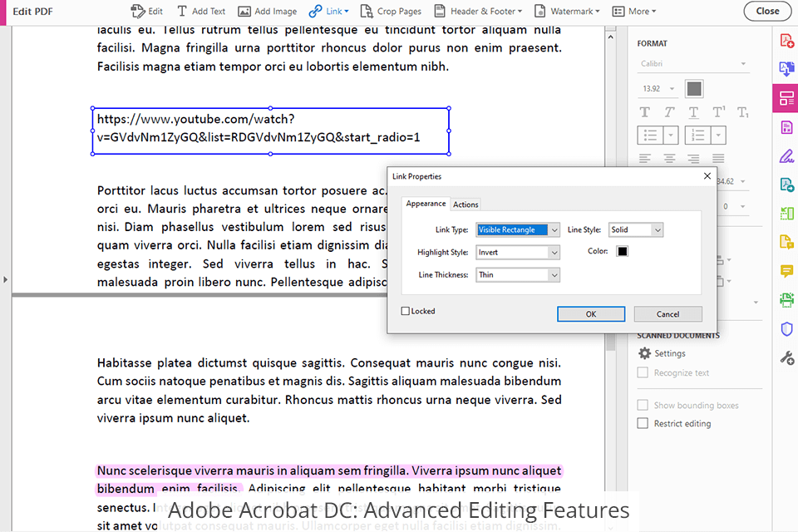
Task: Apply subscript text formatting
Action: [x=743, y=112]
